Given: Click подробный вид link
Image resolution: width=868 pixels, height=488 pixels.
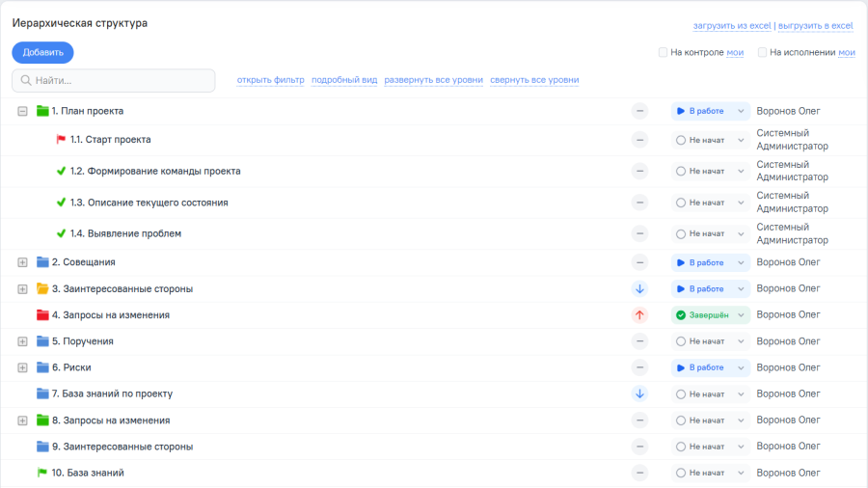Looking at the screenshot, I should [344, 80].
